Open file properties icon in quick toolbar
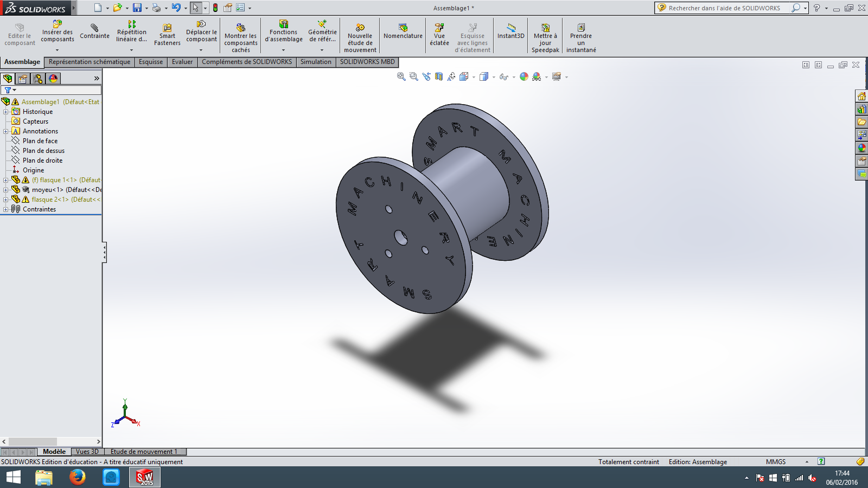 point(228,8)
